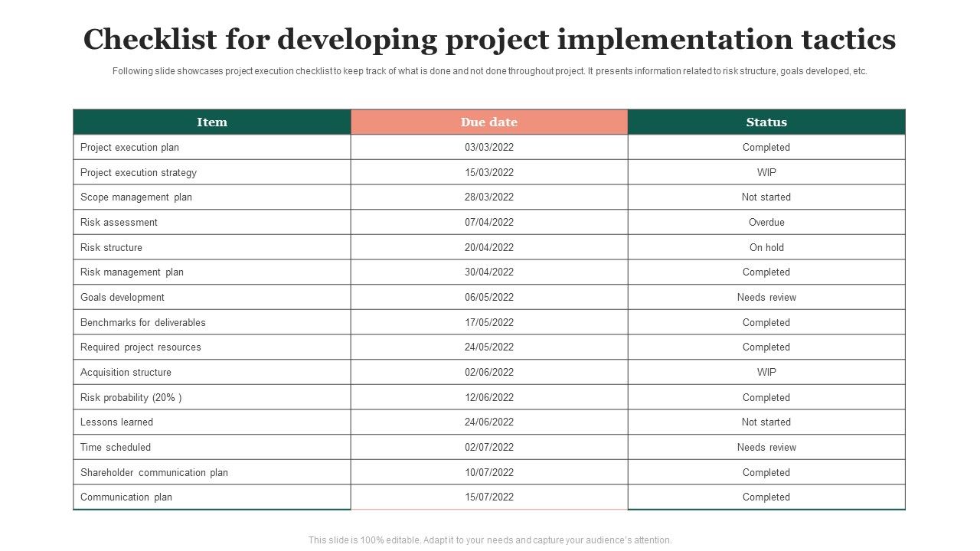The image size is (980, 551).
Task: Click the 'Status' column header
Action: click(766, 122)
